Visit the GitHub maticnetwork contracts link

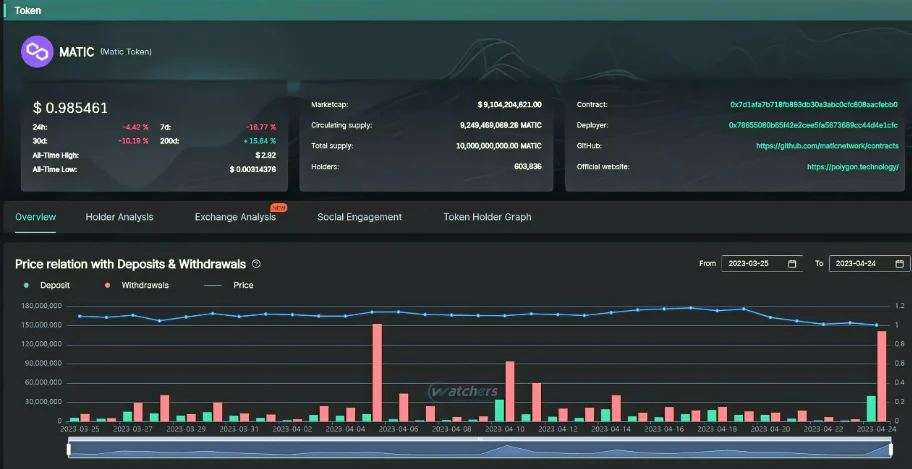827,146
